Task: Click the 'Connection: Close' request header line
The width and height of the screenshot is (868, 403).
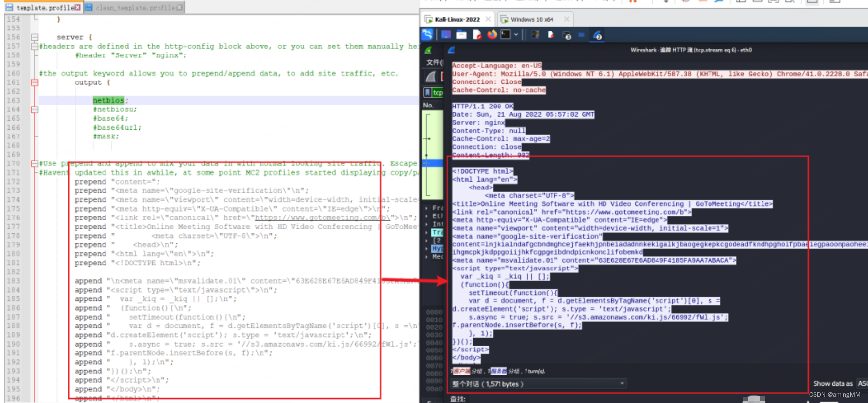Action: pos(487,82)
